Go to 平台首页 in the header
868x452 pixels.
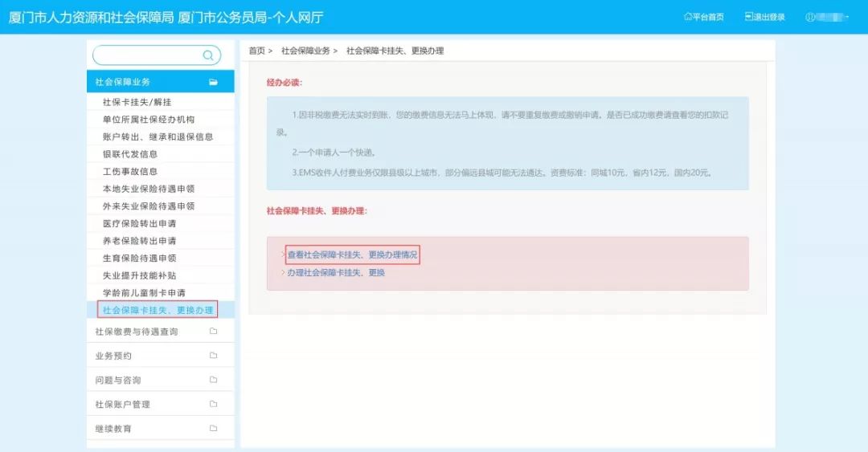[703, 17]
